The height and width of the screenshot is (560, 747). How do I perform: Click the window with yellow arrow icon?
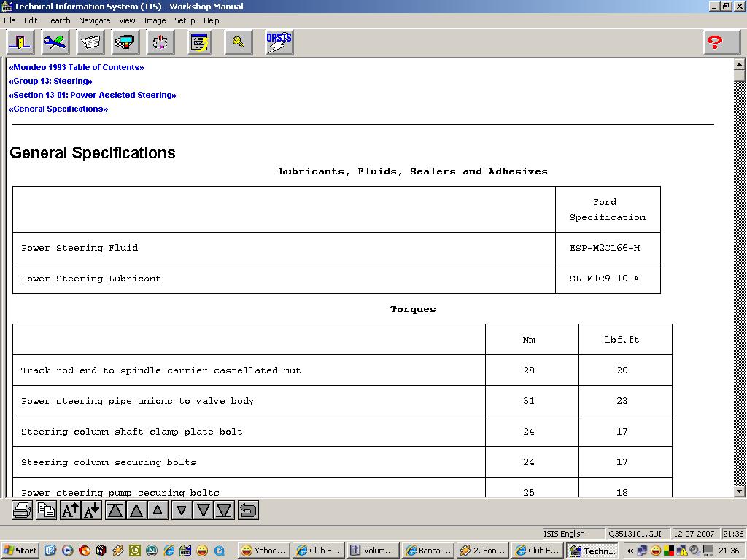(199, 42)
